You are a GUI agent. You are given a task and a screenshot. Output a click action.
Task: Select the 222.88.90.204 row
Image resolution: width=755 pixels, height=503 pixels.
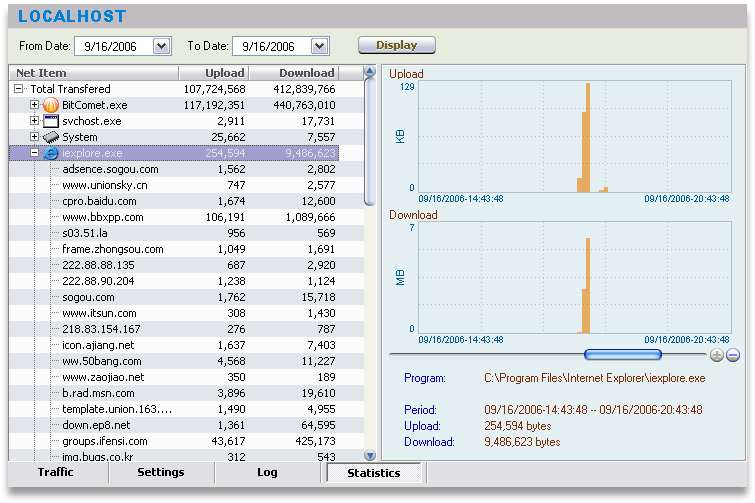186,281
